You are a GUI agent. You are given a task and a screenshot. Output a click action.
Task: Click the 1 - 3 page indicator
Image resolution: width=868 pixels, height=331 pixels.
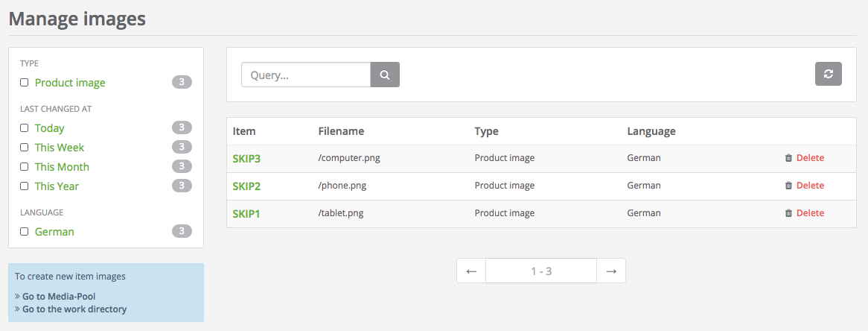[x=541, y=271]
